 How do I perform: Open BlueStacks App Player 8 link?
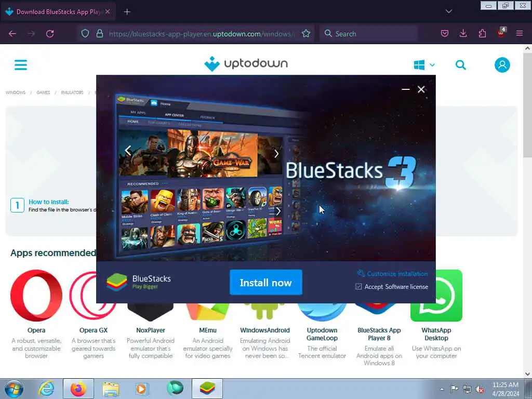point(379,334)
